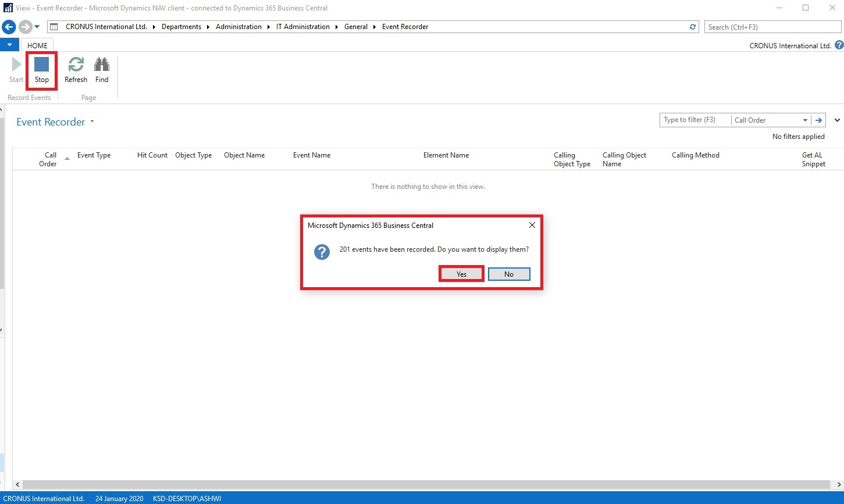Click the address bar refresh icon
The width and height of the screenshot is (844, 504).
[x=692, y=27]
